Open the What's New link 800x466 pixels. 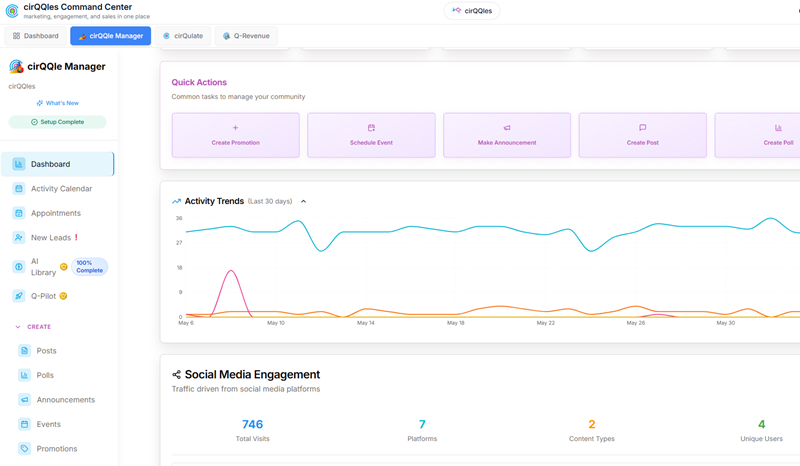click(58, 103)
